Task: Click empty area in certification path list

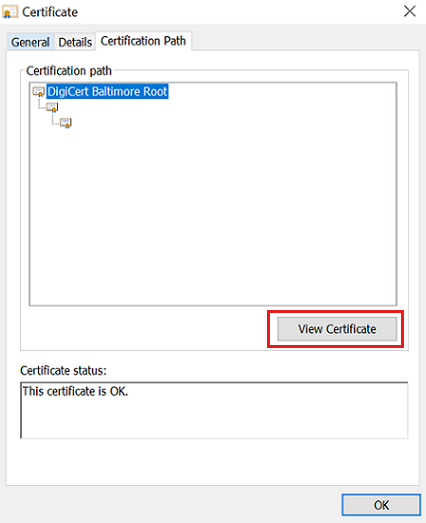Action: click(x=214, y=213)
